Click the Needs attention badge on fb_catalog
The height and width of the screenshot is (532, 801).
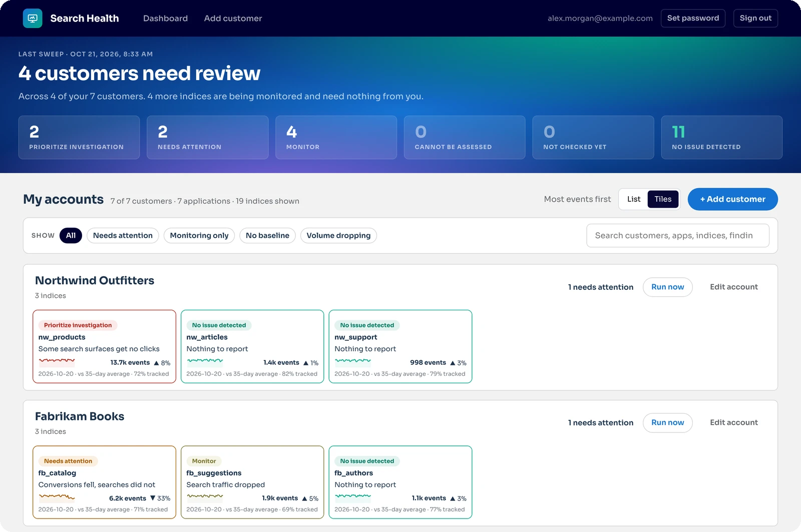pos(68,461)
